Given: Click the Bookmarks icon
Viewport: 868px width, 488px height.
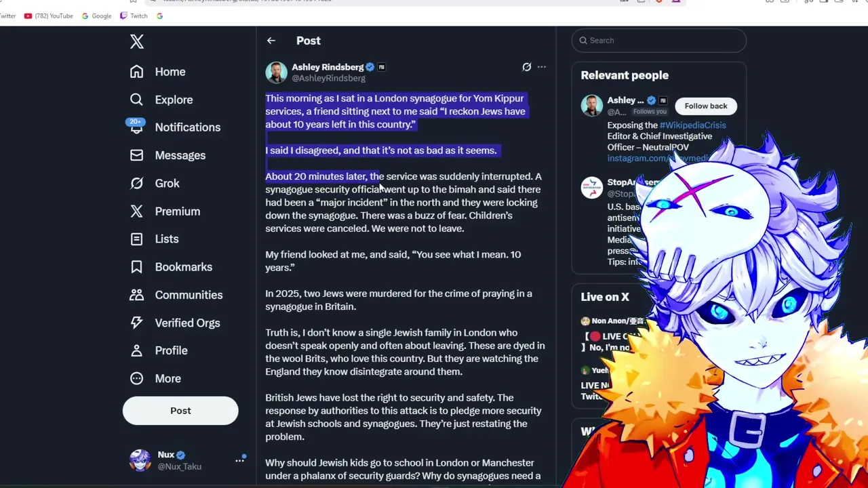Looking at the screenshot, I should (x=137, y=267).
